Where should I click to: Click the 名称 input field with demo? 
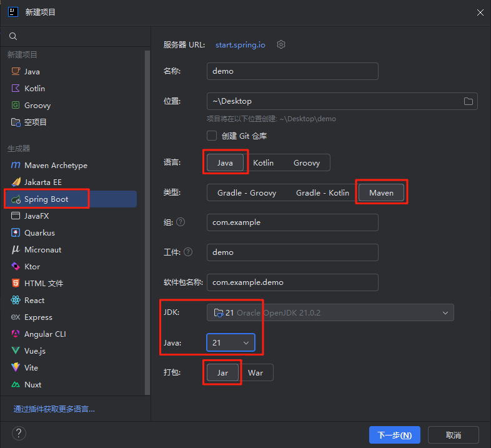(x=292, y=71)
